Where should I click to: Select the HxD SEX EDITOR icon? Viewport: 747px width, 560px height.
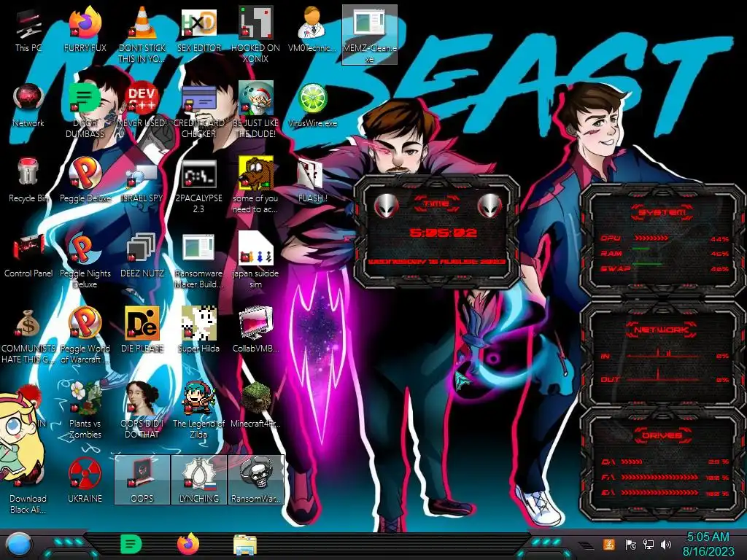coord(198,31)
